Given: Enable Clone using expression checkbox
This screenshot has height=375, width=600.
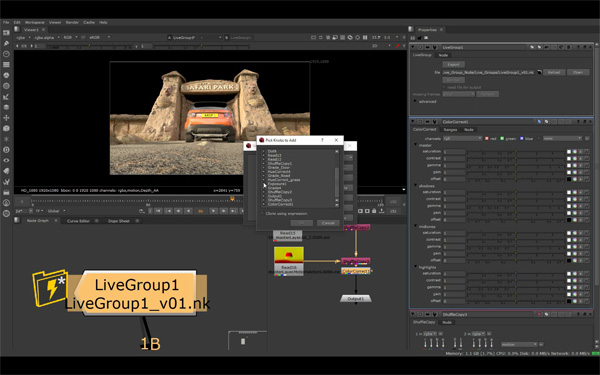Looking at the screenshot, I should point(262,214).
